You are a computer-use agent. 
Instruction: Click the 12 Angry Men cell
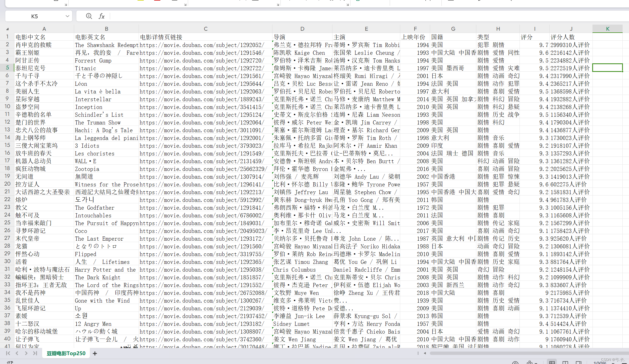click(106, 324)
